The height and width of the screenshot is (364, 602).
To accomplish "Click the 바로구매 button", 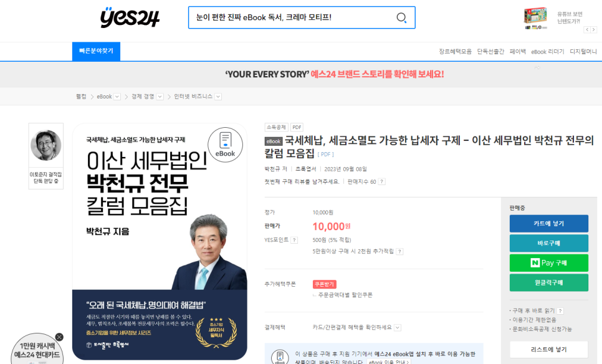I will pyautogui.click(x=548, y=243).
